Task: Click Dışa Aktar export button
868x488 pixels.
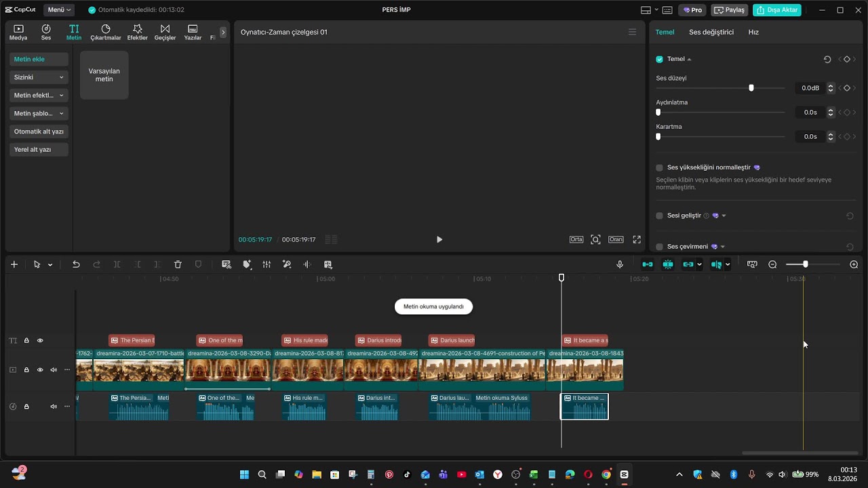Action: click(x=777, y=10)
